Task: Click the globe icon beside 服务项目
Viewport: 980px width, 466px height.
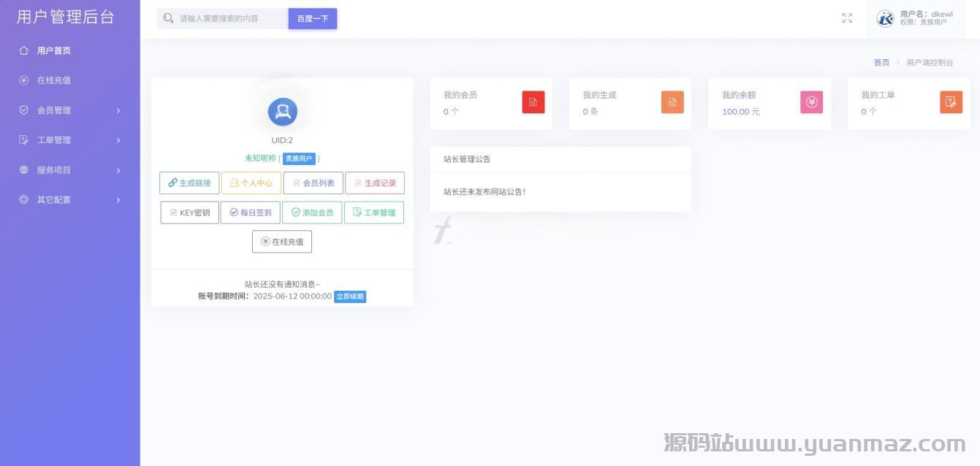Action: pos(24,169)
